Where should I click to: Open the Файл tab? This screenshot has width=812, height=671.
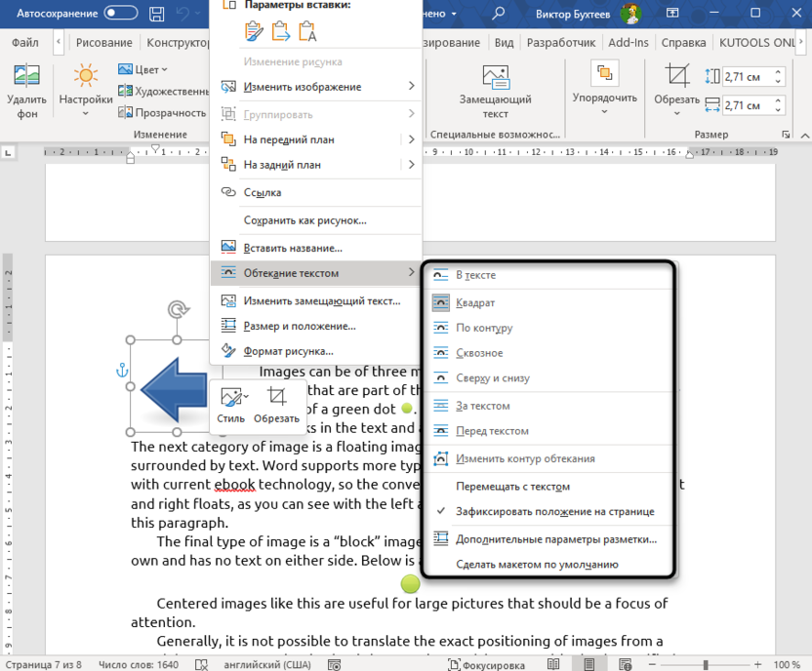pos(24,42)
